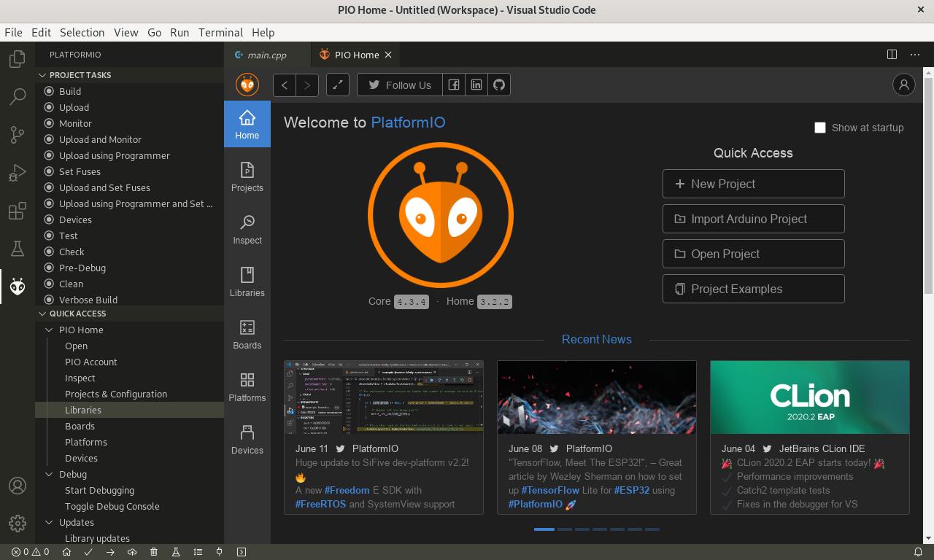Open the PIO account profile icon
This screenshot has height=560, width=934.
(904, 85)
